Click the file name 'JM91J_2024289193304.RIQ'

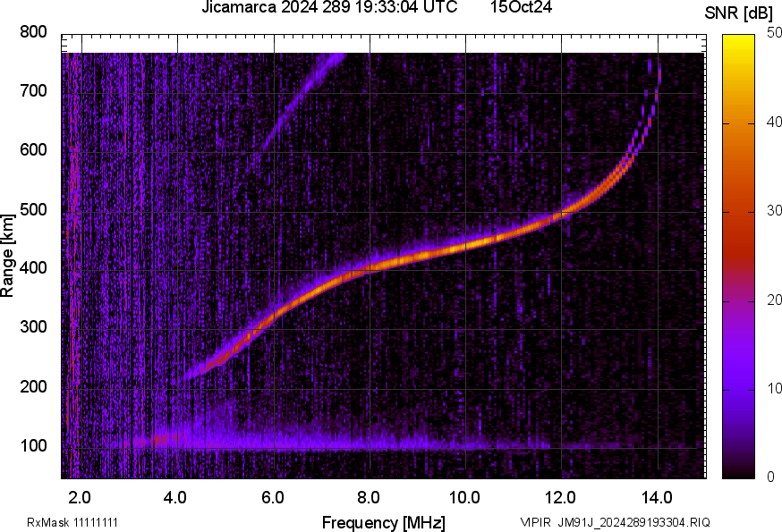[633, 523]
